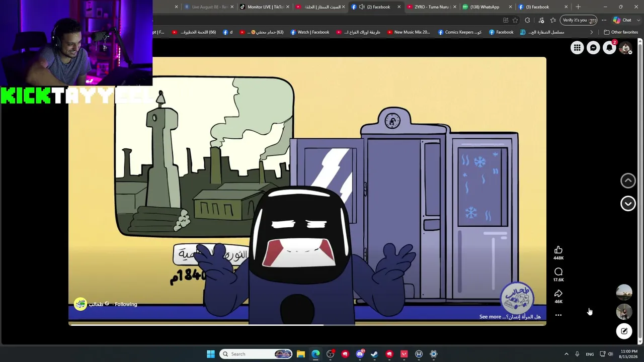This screenshot has height=362, width=644.
Task: Switch to the (3) Facebook tab
Action: click(x=541, y=7)
